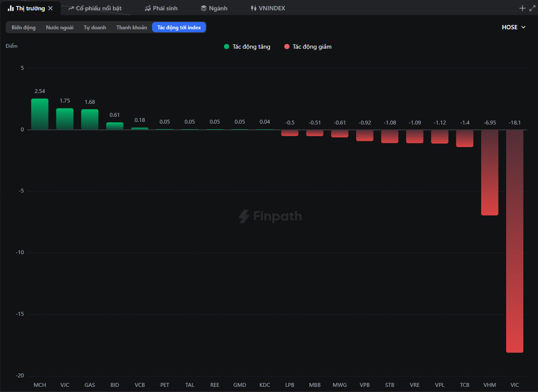The width and height of the screenshot is (538, 392).
Task: Open the HOSE exchange dropdown
Action: coord(514,27)
